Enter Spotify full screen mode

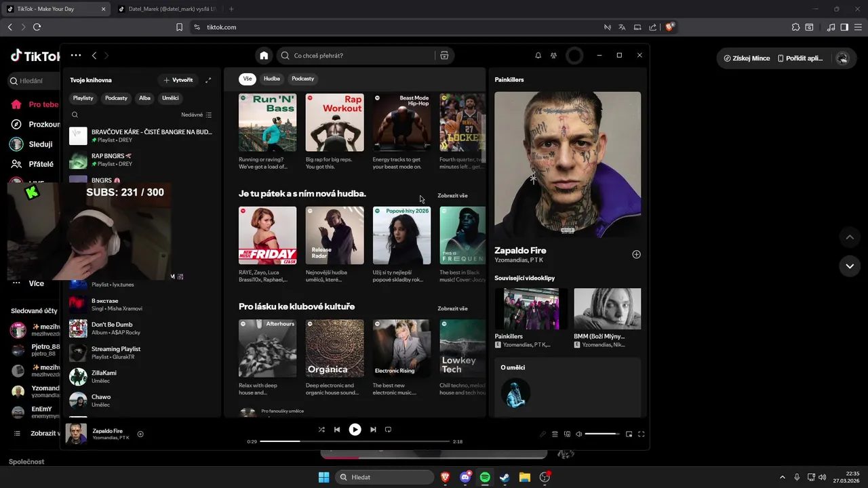point(642,434)
